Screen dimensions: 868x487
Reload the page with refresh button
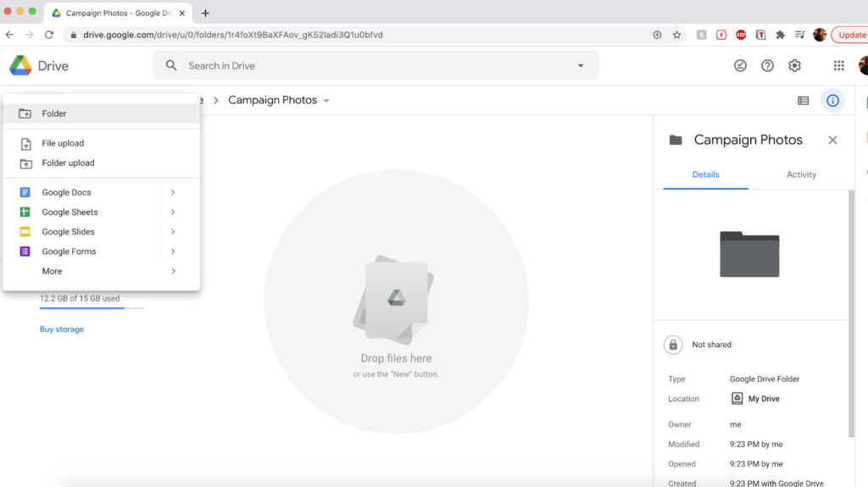pos(49,35)
